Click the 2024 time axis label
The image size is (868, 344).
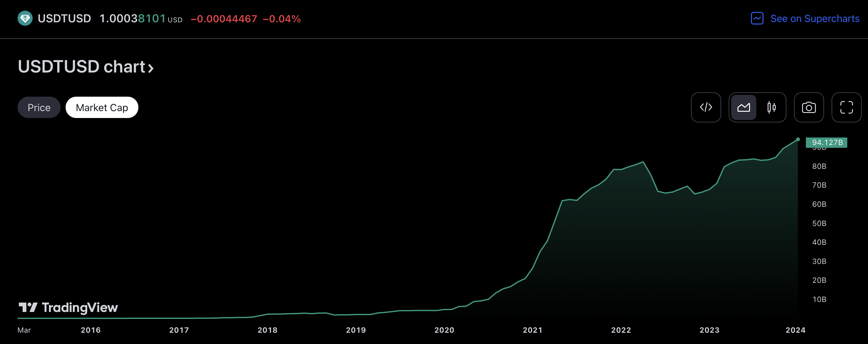pyautogui.click(x=796, y=330)
